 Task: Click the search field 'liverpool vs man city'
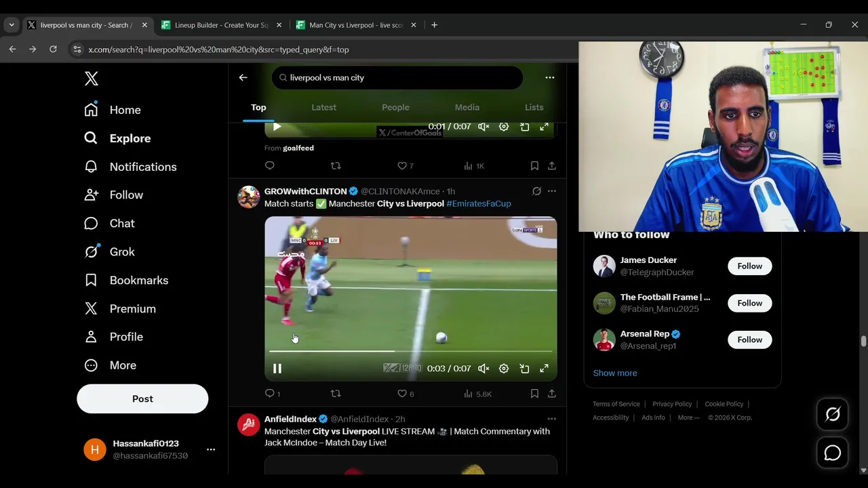point(397,77)
